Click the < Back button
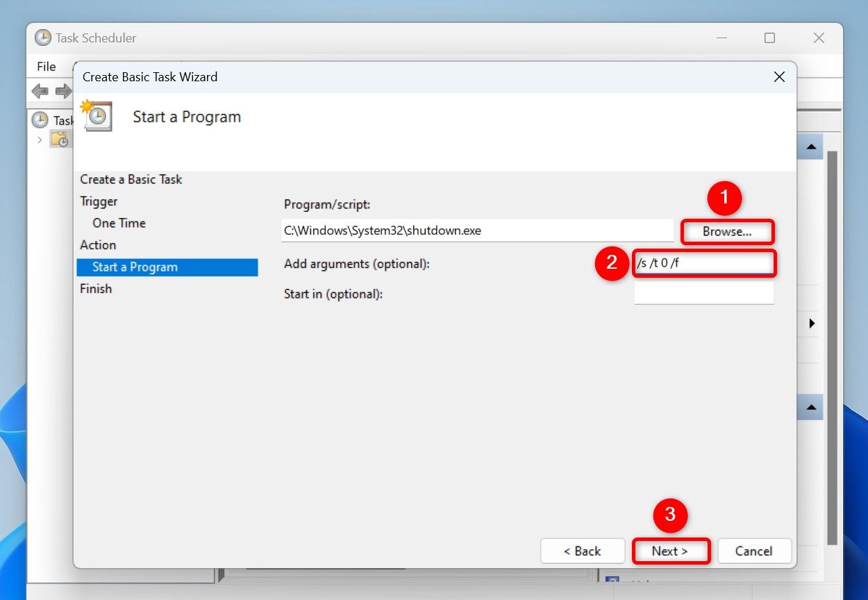 [x=583, y=551]
